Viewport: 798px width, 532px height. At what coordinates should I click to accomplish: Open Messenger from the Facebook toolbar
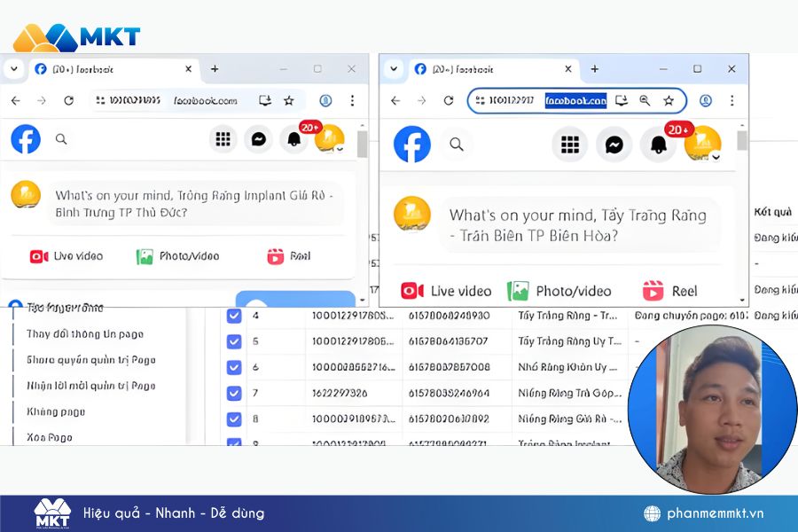coord(614,144)
